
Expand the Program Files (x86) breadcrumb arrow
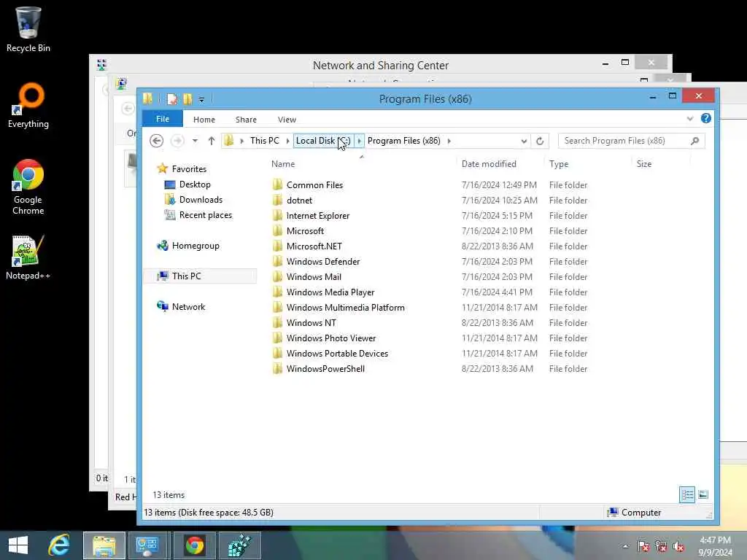tap(449, 141)
